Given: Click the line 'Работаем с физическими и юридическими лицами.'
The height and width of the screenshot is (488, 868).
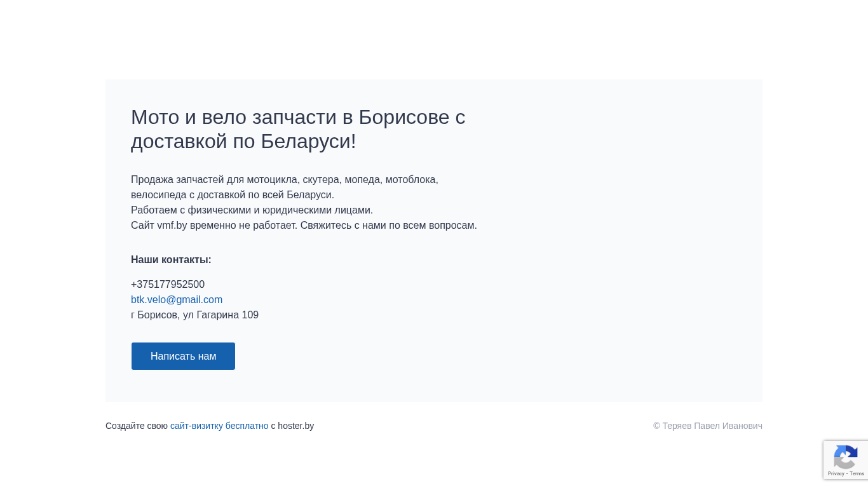Looking at the screenshot, I should pos(252,210).
